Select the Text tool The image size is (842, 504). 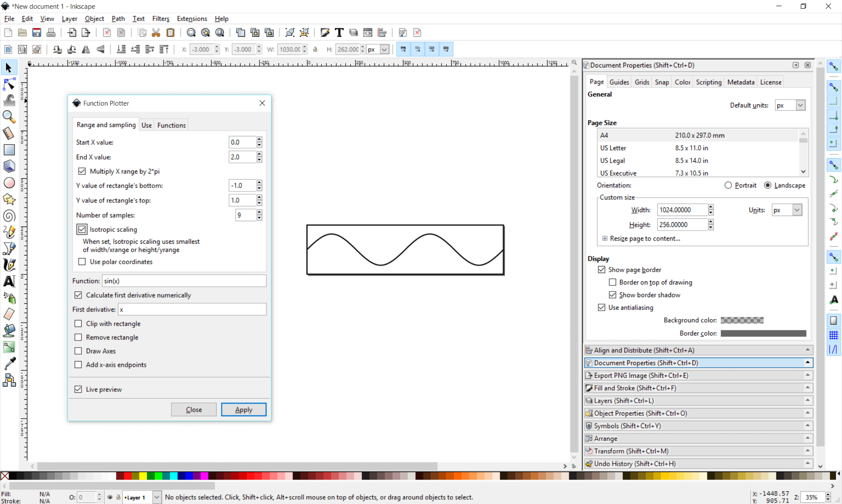tap(9, 281)
